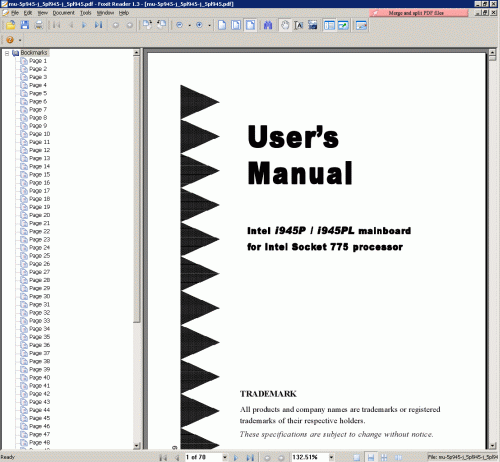500x462 pixels.
Task: Click the rightmost picture icon in toolbar
Action: [361, 25]
